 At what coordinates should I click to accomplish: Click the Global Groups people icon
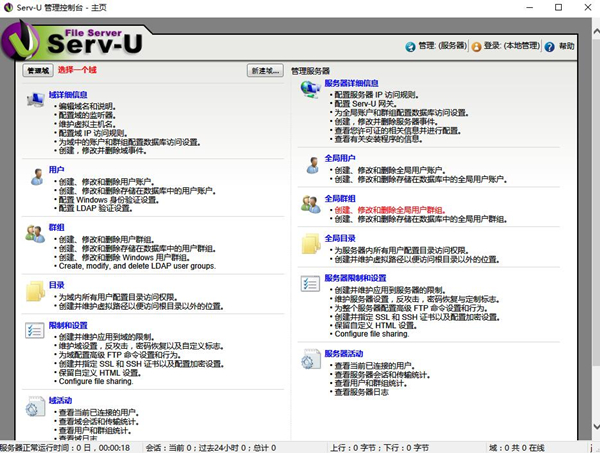click(311, 205)
